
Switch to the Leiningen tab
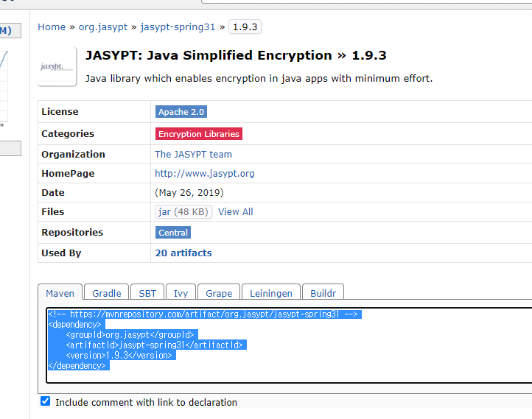[271, 293]
